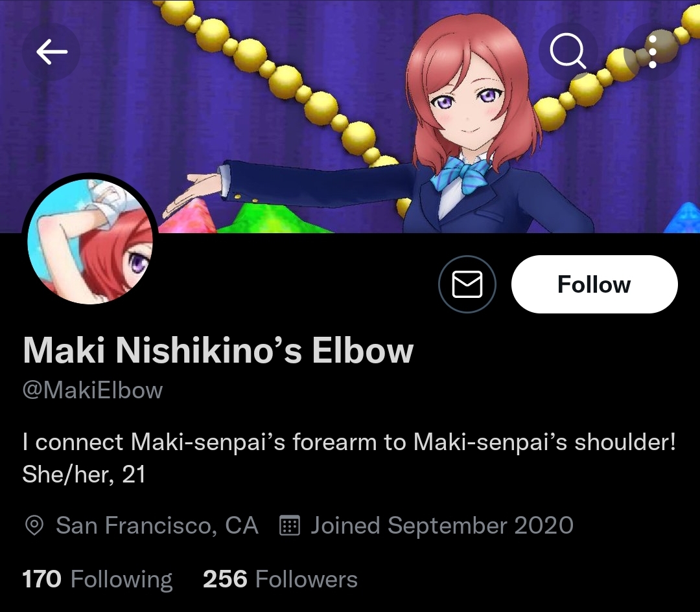The width and height of the screenshot is (700, 612).
Task: Open the 170 Following list
Action: tap(97, 580)
